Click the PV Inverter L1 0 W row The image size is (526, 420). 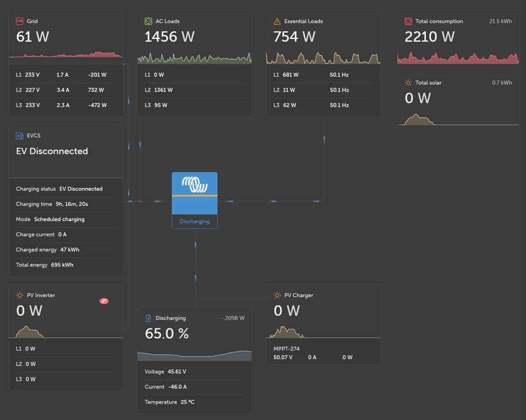pyautogui.click(x=66, y=349)
